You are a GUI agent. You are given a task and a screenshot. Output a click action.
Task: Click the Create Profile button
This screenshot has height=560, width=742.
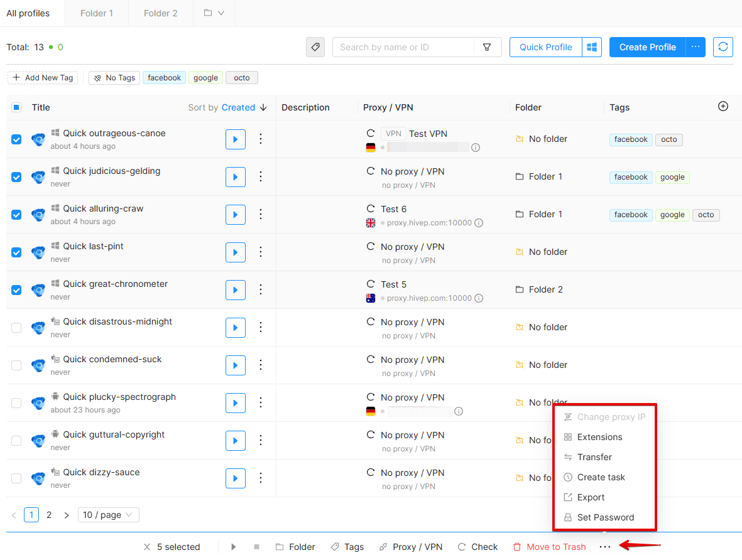(647, 47)
